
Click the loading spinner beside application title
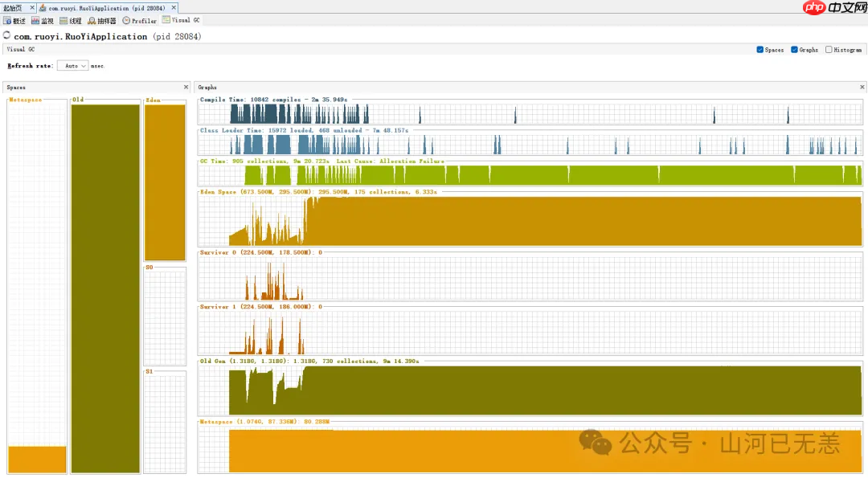click(7, 36)
